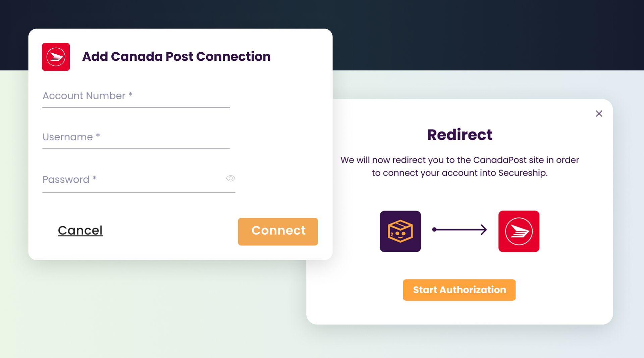Show the typed password using the eye toggle
This screenshot has height=358, width=644.
pyautogui.click(x=230, y=178)
